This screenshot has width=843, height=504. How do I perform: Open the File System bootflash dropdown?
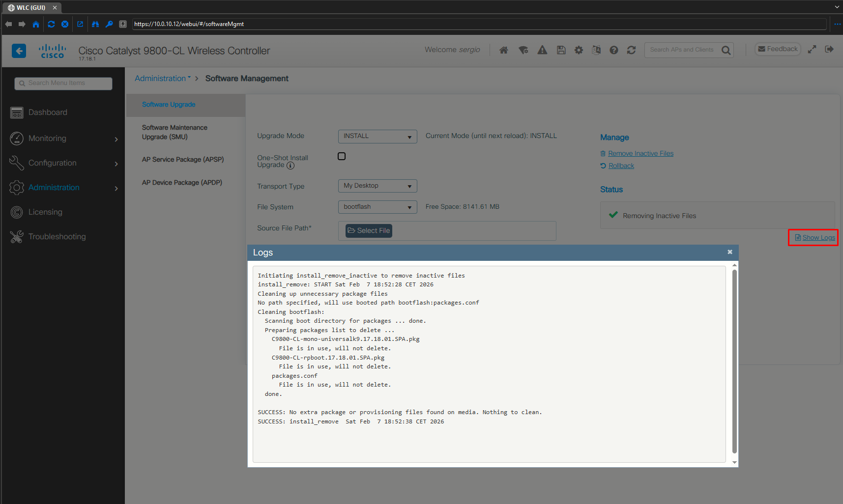pyautogui.click(x=378, y=207)
